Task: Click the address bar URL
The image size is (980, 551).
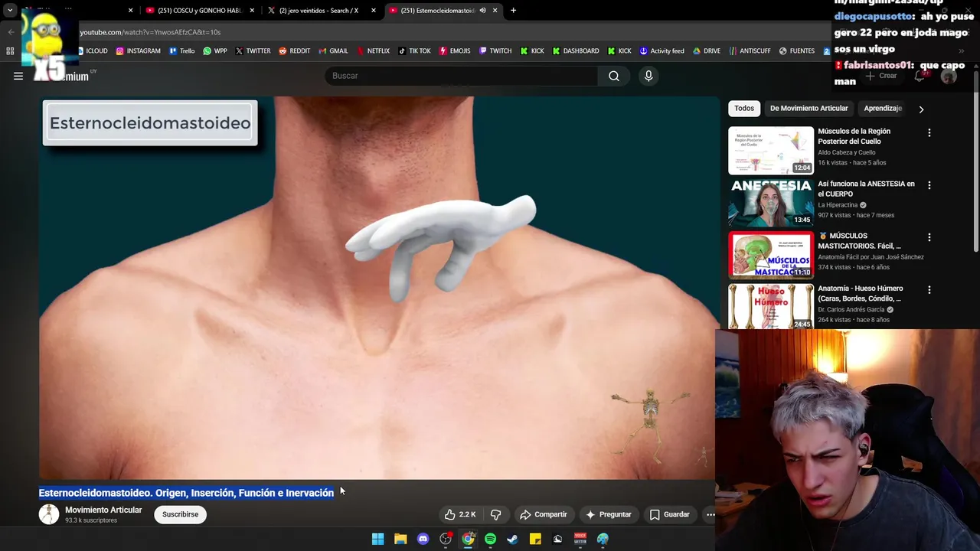Action: 150,32
